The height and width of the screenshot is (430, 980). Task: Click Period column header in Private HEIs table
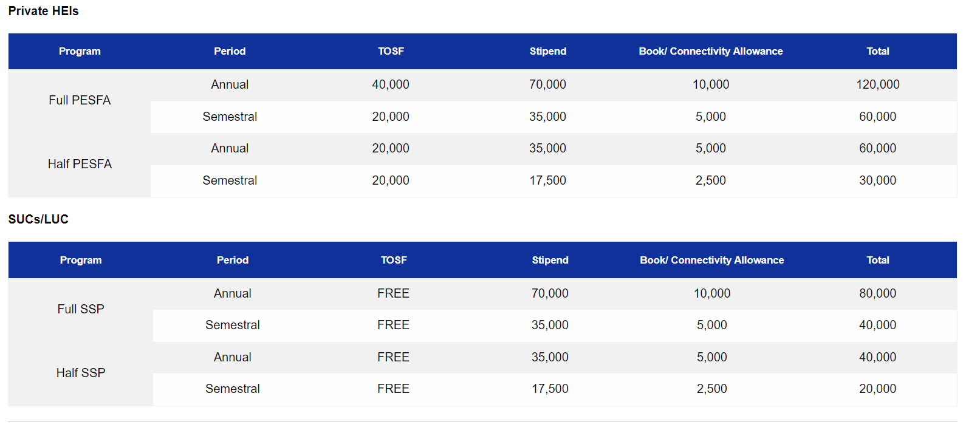230,51
